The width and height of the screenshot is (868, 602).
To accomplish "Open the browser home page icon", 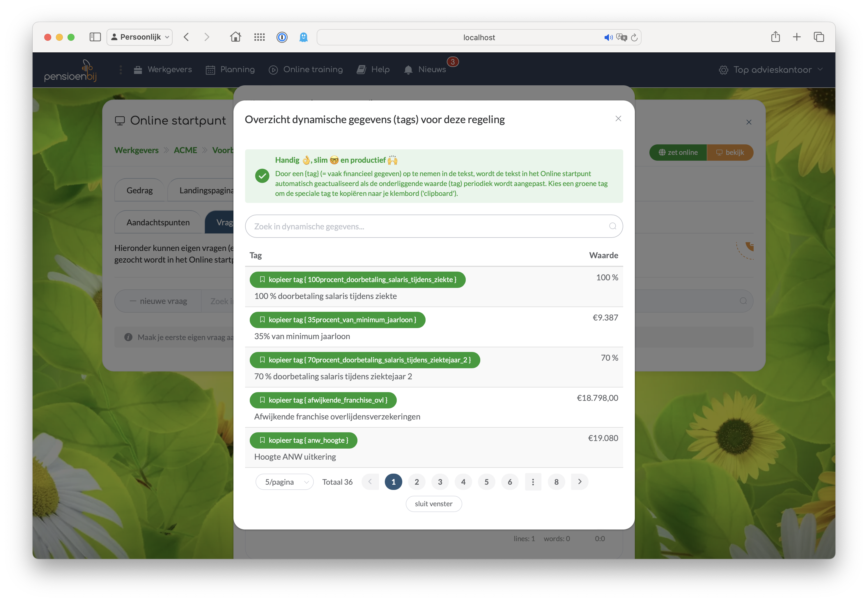I will 236,37.
